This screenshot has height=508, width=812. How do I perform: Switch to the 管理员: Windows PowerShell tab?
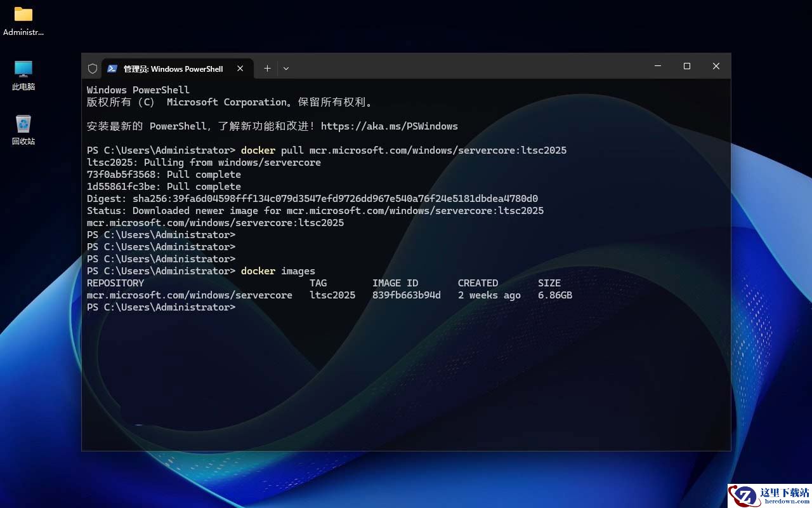pos(178,69)
